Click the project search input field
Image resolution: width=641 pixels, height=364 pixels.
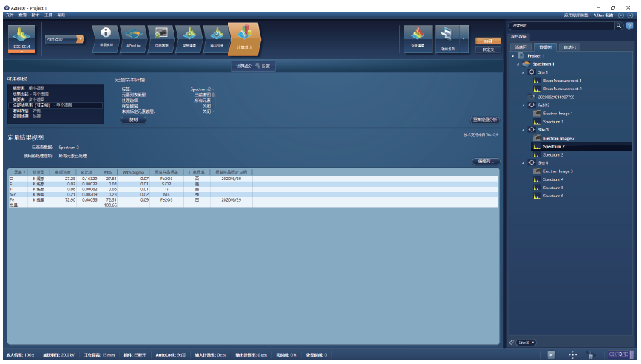[x=562, y=26]
